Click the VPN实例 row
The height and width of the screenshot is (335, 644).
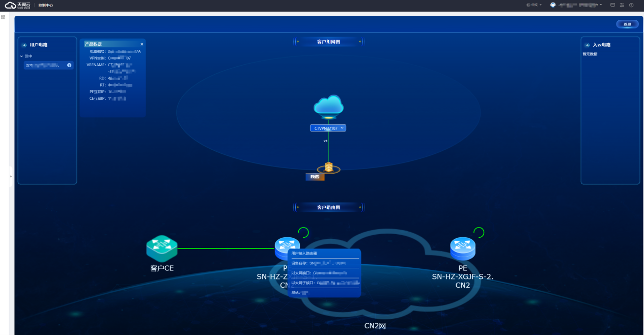tap(109, 58)
